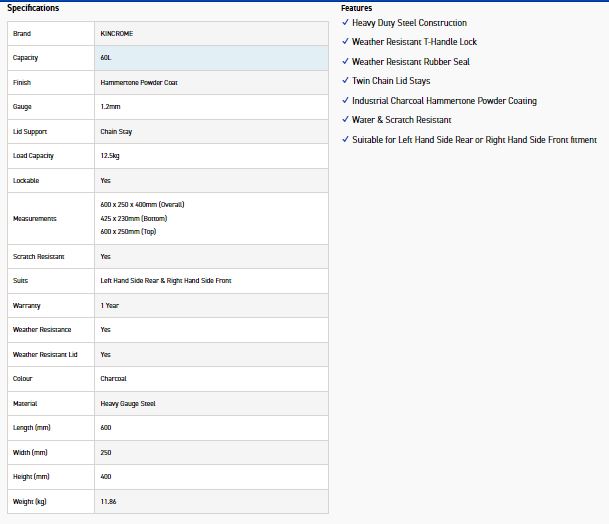The height and width of the screenshot is (524, 609).
Task: Click checkmark beside Suitable for Left Hand Side
Action: pos(345,139)
